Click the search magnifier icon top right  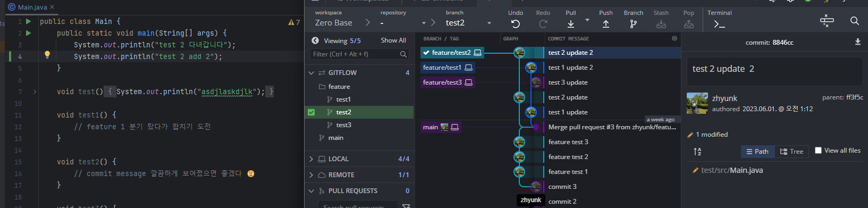click(854, 21)
